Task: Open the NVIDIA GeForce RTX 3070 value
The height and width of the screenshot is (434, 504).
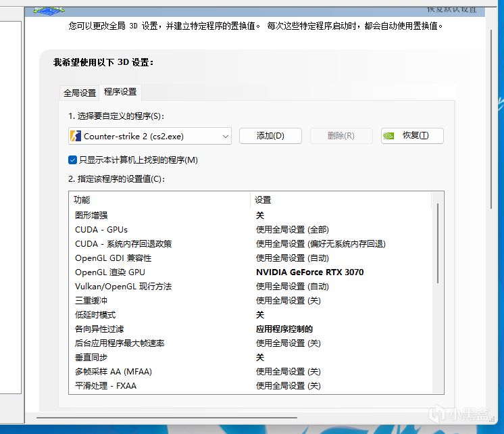Action: 310,272
